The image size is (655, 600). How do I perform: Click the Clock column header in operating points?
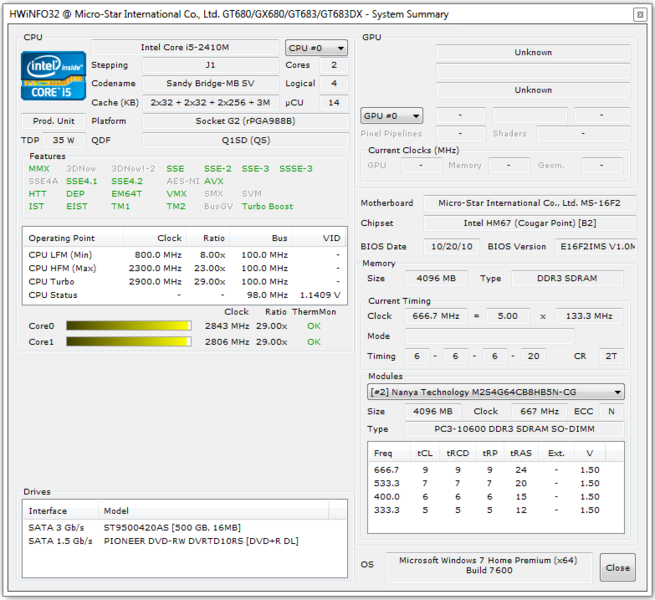pos(155,238)
